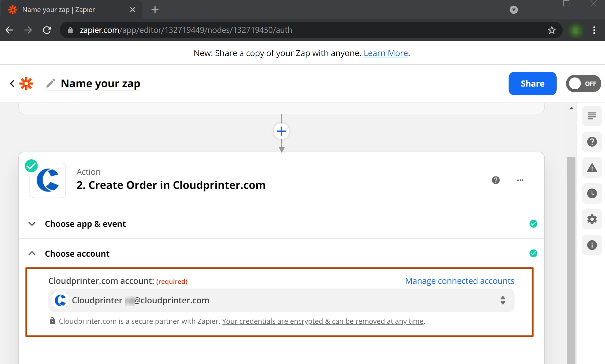Open the warnings triangle sidebar icon
The width and height of the screenshot is (605, 364).
[x=592, y=168]
